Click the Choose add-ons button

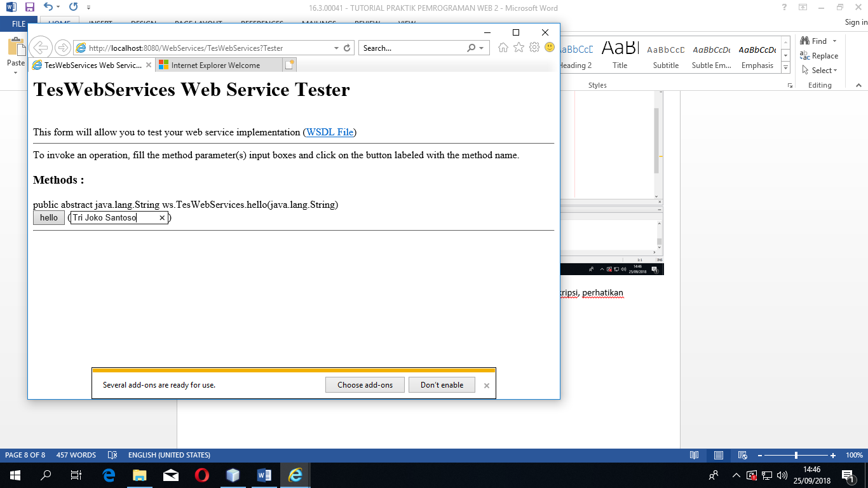point(365,385)
